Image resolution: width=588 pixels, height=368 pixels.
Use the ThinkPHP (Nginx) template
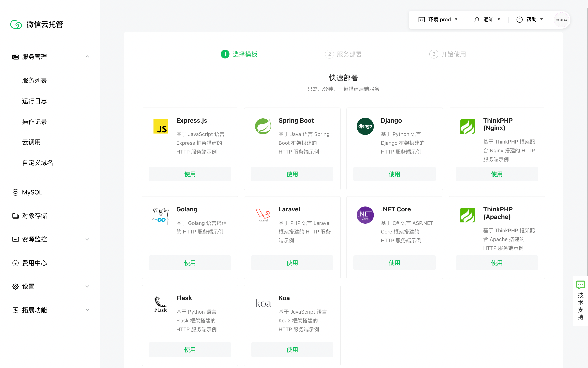(x=497, y=174)
